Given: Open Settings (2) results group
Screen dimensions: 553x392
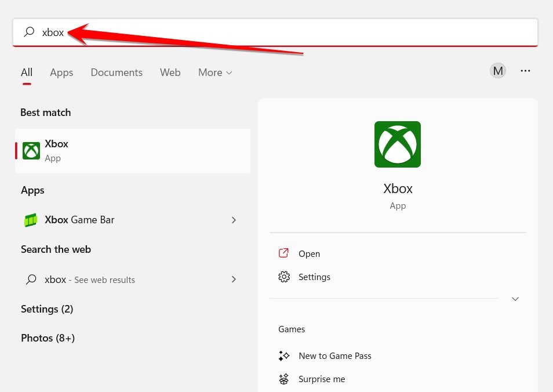Looking at the screenshot, I should pos(47,309).
